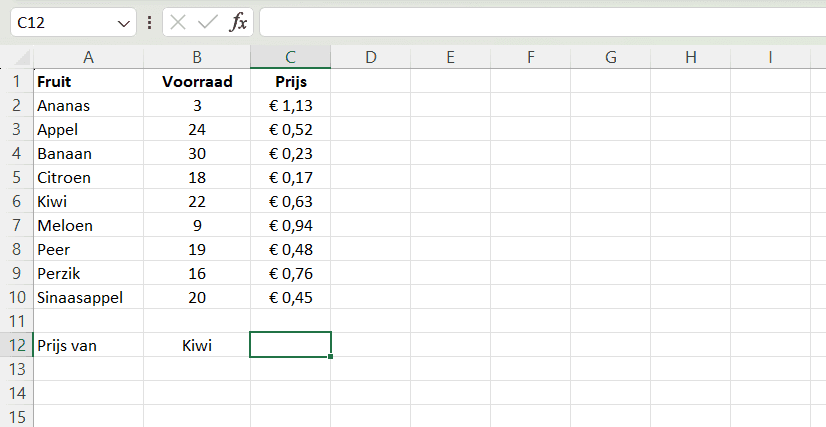Click the Enter checkmark icon in formula bar
The image size is (826, 427).
coord(208,22)
